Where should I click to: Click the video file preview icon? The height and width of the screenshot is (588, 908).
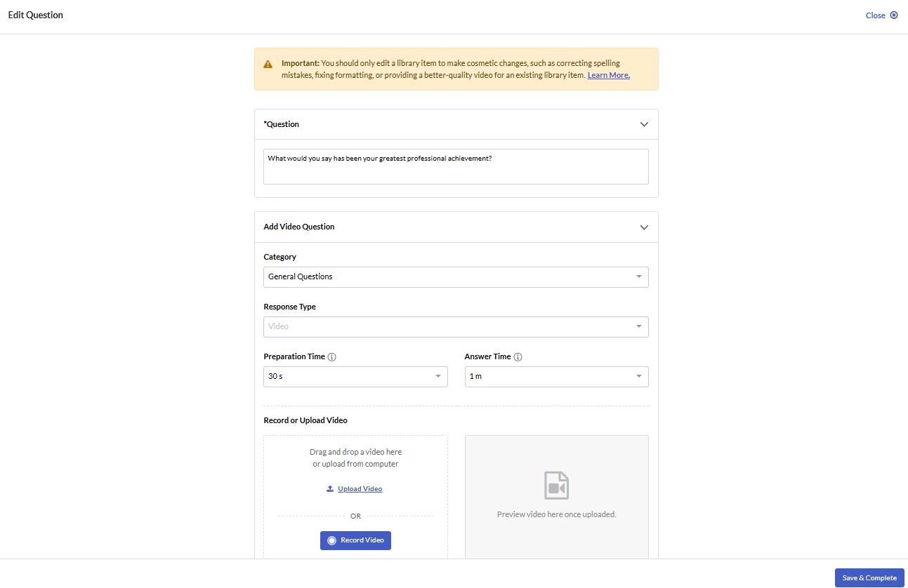click(557, 486)
